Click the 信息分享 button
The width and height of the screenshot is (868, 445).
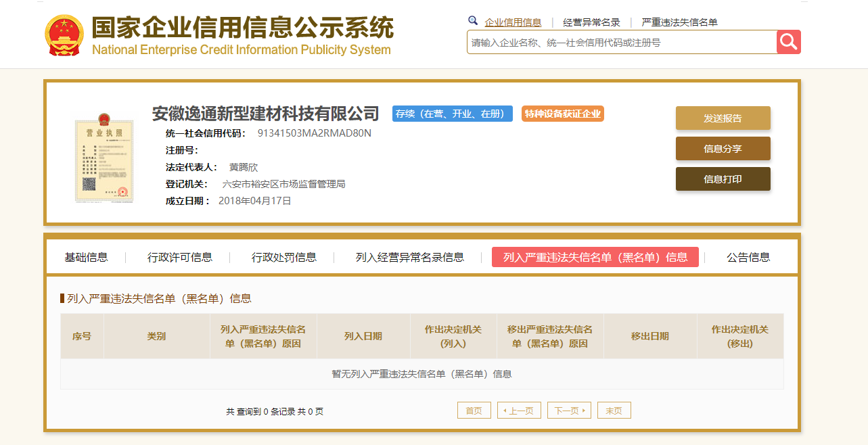pos(723,148)
